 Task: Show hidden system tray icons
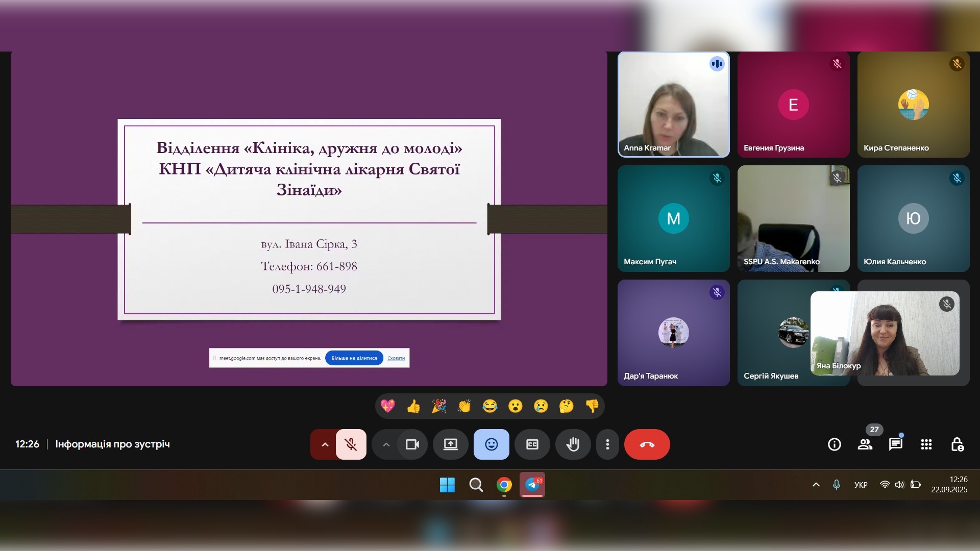coord(816,485)
